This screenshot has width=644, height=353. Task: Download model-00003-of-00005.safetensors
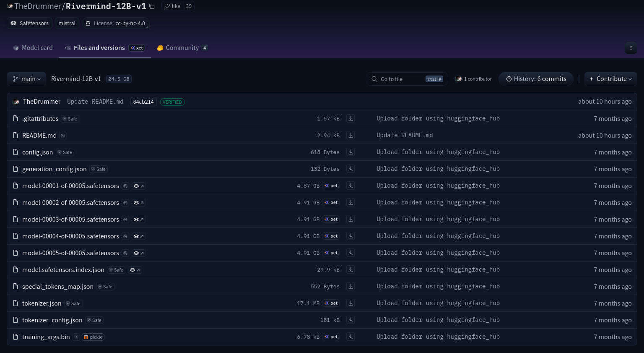click(351, 219)
